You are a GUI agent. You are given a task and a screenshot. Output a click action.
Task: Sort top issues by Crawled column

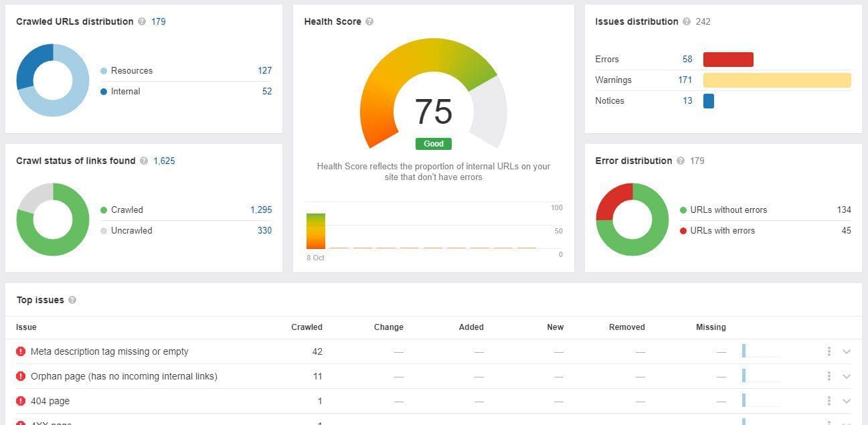(307, 327)
